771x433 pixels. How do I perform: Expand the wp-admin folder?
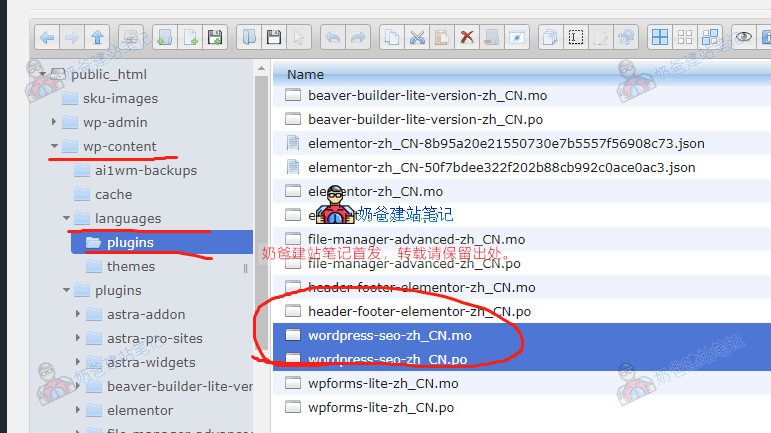[x=54, y=123]
